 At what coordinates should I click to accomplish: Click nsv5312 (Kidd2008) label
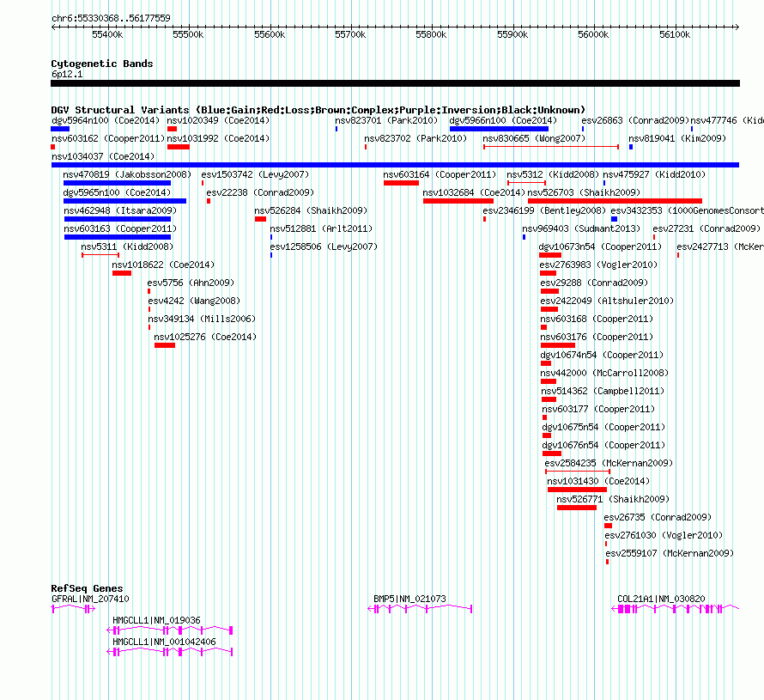pyautogui.click(x=553, y=174)
